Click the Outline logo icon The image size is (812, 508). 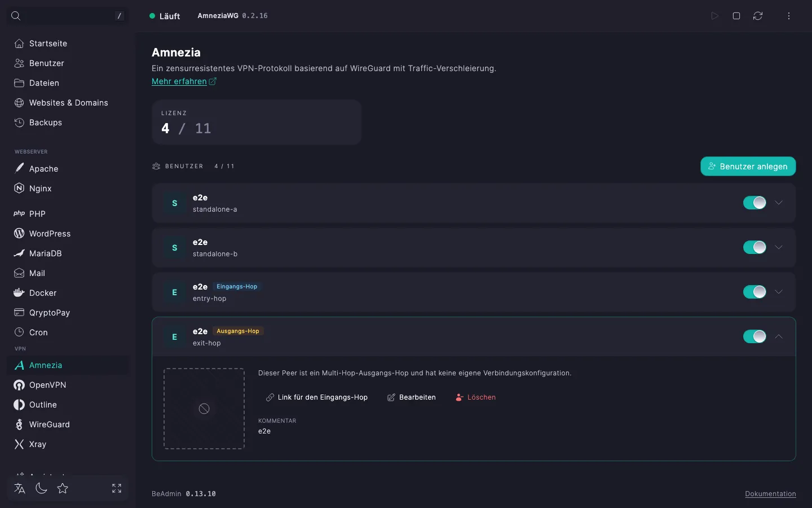(19, 405)
